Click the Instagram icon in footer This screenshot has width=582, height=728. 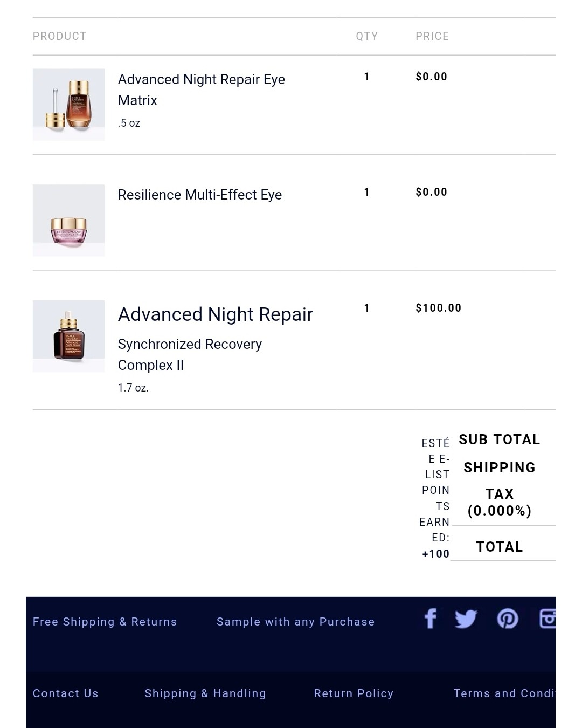point(547,619)
